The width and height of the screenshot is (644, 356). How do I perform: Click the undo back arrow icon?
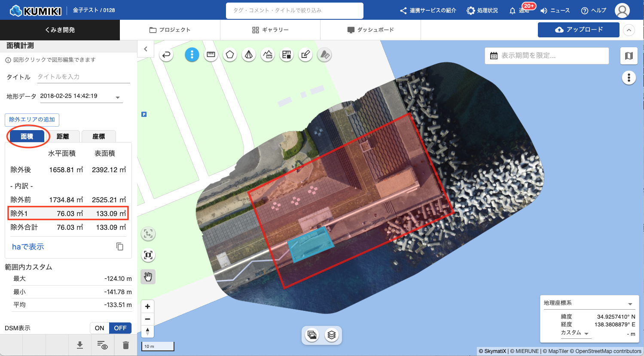[166, 55]
